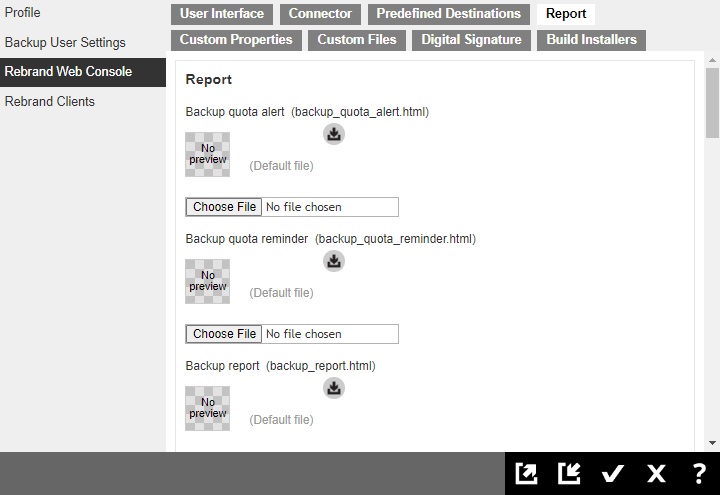Open Rebrand Clients in the sidebar
The height and width of the screenshot is (495, 720).
tap(50, 101)
